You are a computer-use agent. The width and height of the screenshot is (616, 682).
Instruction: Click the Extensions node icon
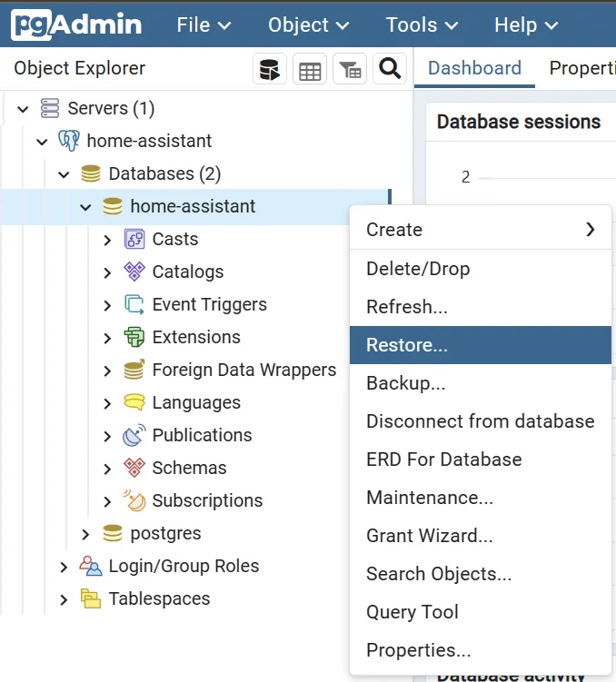click(134, 338)
